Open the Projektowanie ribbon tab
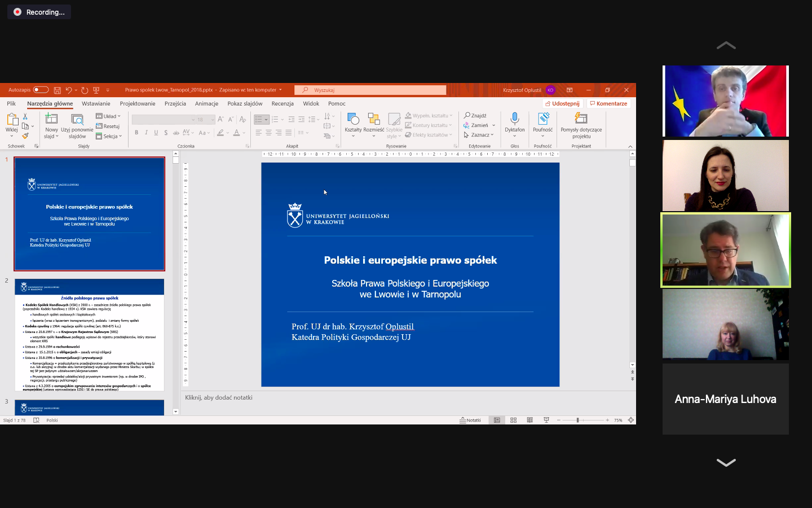Image resolution: width=812 pixels, height=508 pixels. (138, 104)
